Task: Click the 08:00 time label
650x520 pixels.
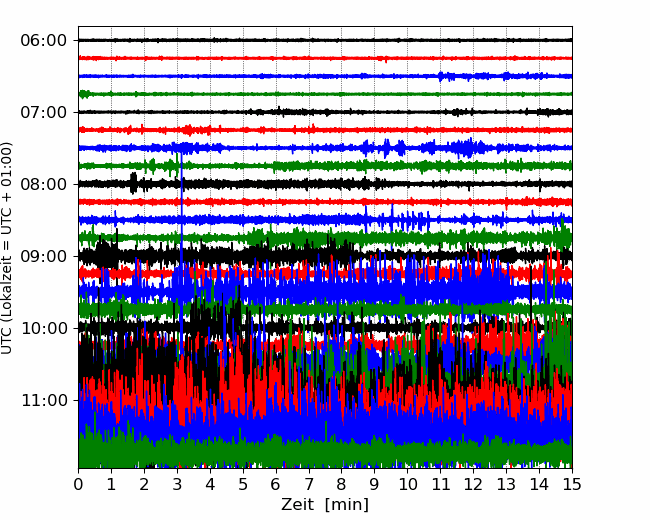Action: pyautogui.click(x=44, y=184)
